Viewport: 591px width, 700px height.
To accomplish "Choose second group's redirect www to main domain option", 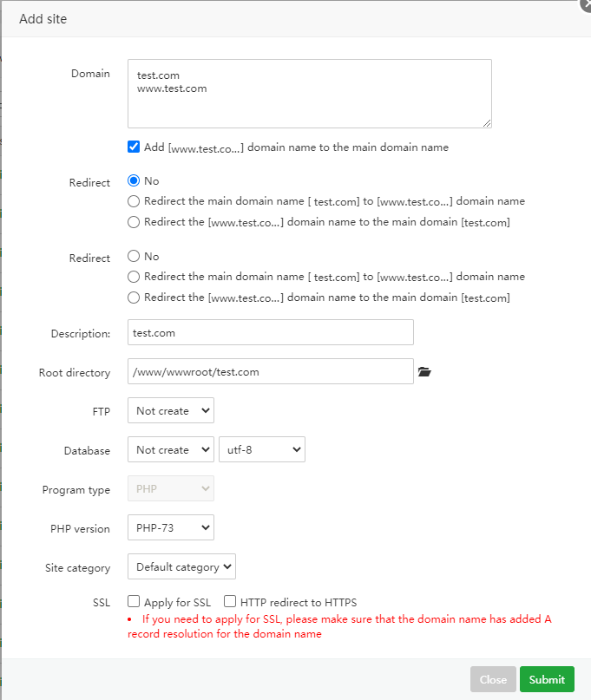I will click(134, 298).
